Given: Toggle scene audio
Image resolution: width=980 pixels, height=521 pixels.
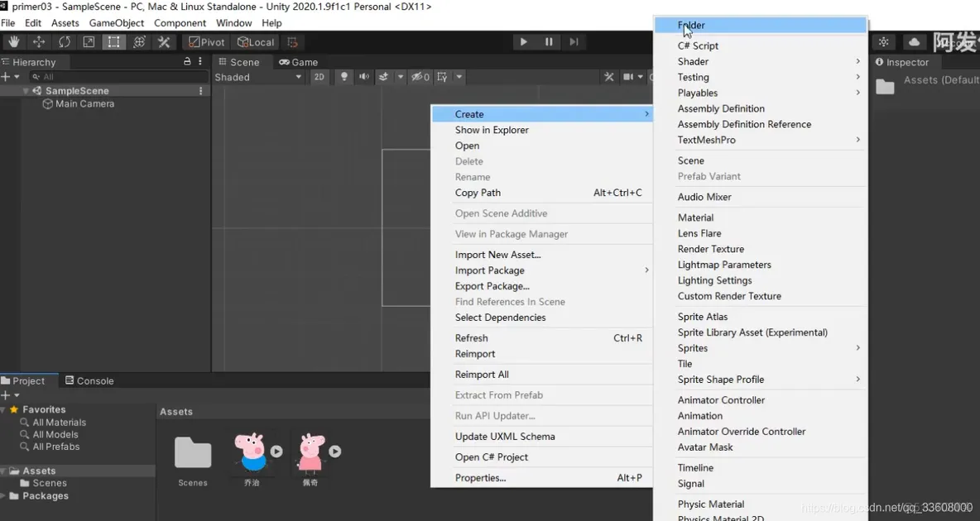Looking at the screenshot, I should (363, 77).
